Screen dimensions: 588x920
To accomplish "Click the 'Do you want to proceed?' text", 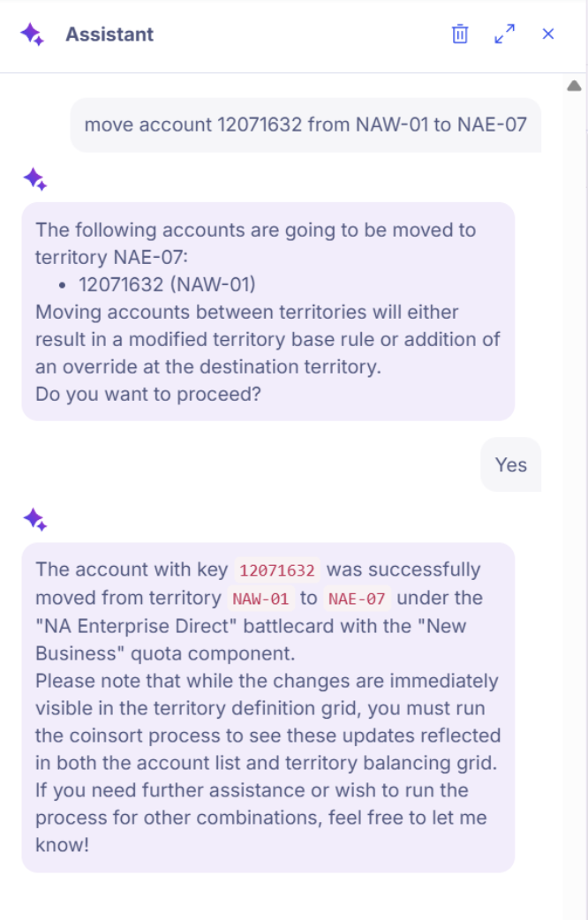I will point(147,395).
